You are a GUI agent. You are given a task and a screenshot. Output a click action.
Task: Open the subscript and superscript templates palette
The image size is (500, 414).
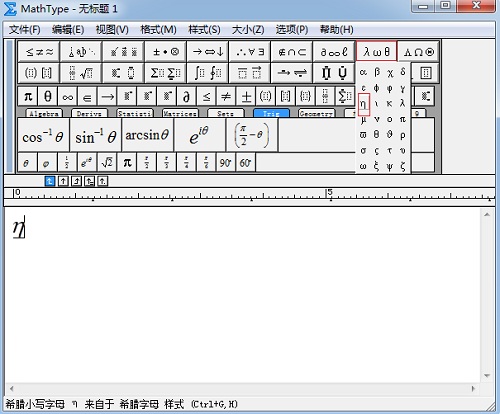tap(123, 73)
